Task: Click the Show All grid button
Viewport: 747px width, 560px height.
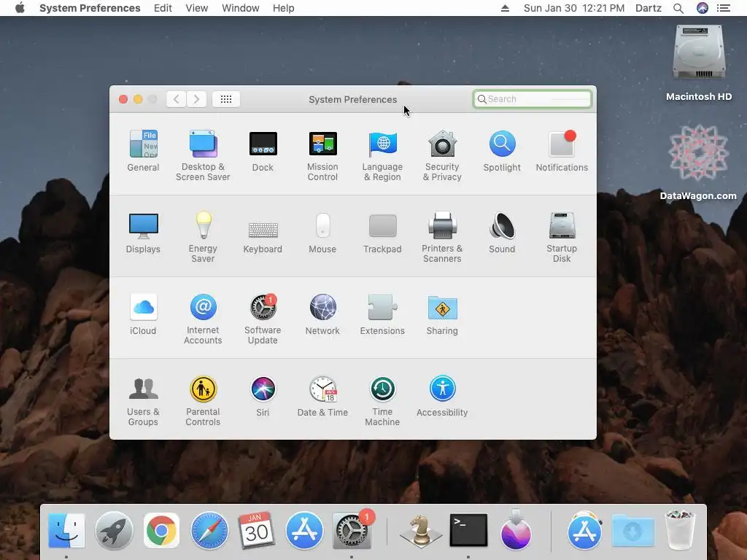Action: [x=226, y=99]
